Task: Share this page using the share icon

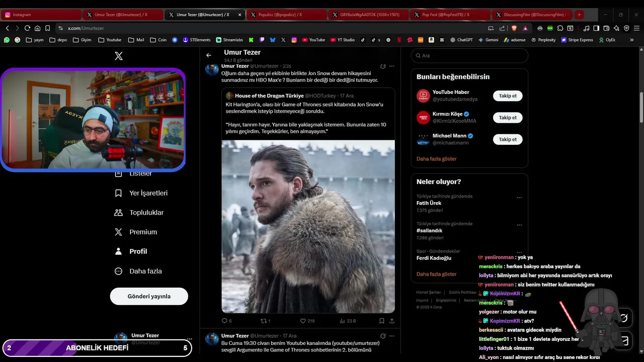Action: pos(502,28)
